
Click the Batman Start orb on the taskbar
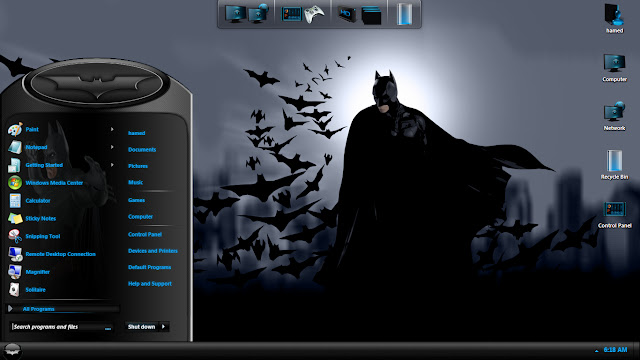pos(12,351)
